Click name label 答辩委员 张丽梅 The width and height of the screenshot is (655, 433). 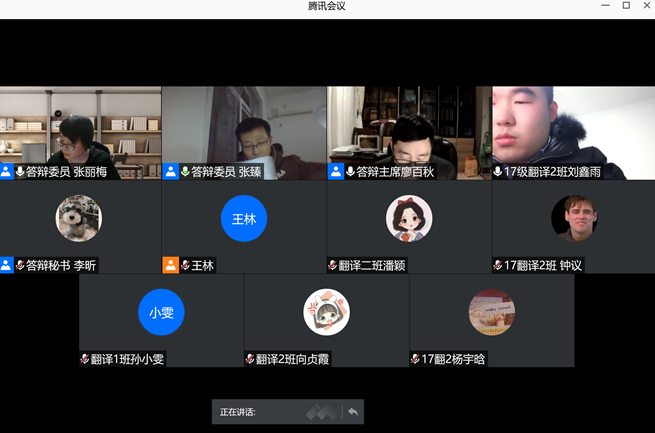(x=66, y=172)
